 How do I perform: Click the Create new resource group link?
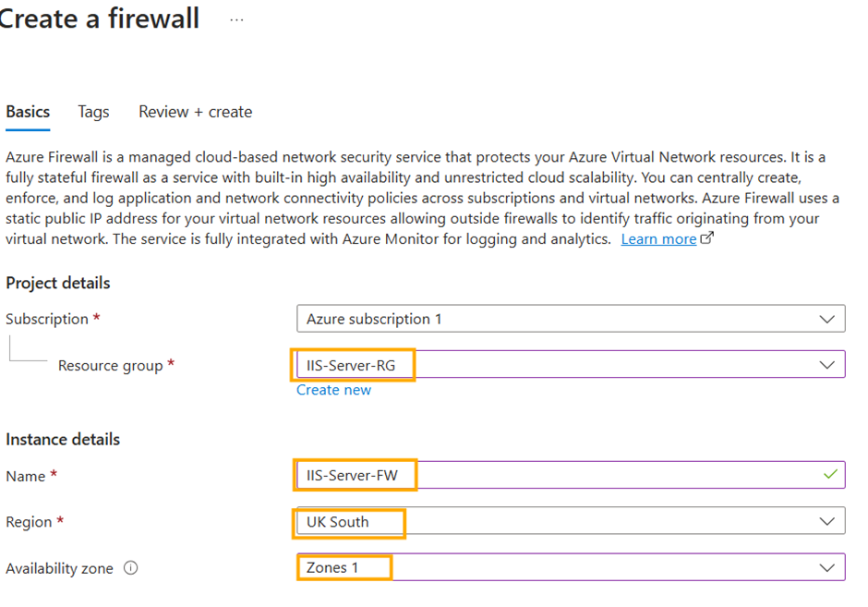[x=333, y=390]
